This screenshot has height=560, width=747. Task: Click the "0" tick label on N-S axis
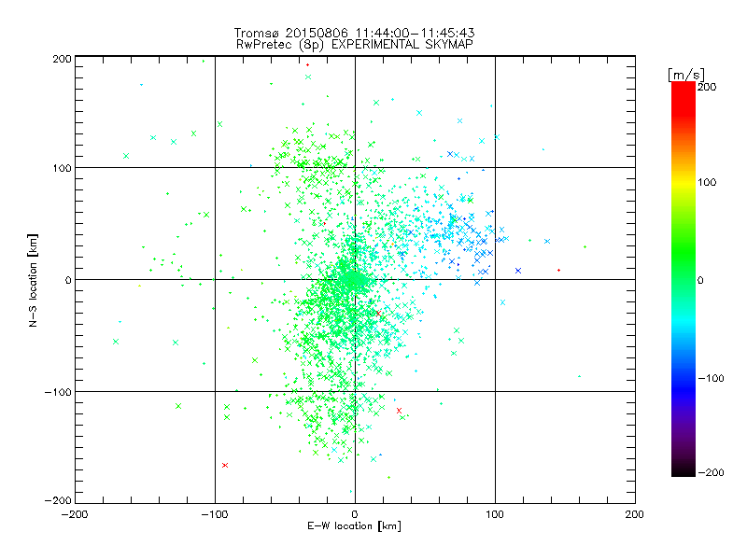68,280
